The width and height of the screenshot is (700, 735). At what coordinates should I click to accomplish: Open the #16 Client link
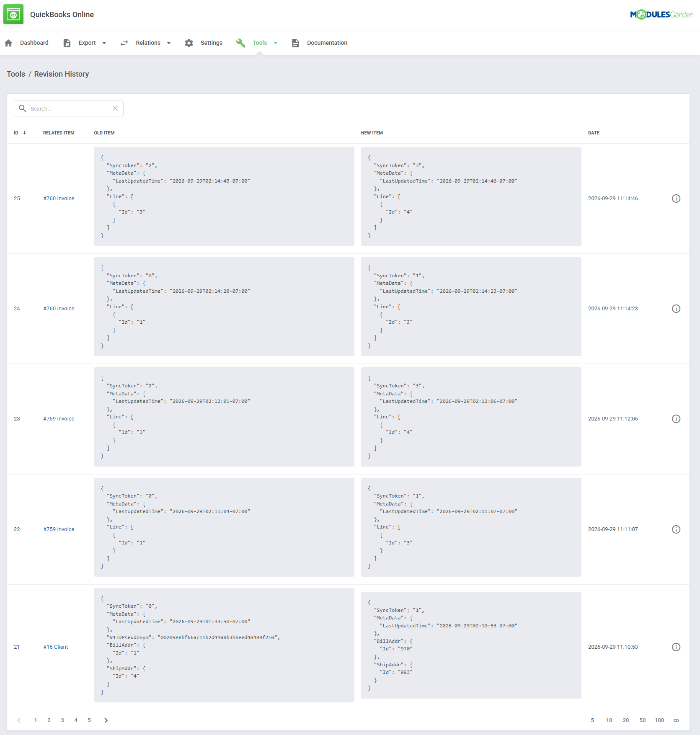55,647
